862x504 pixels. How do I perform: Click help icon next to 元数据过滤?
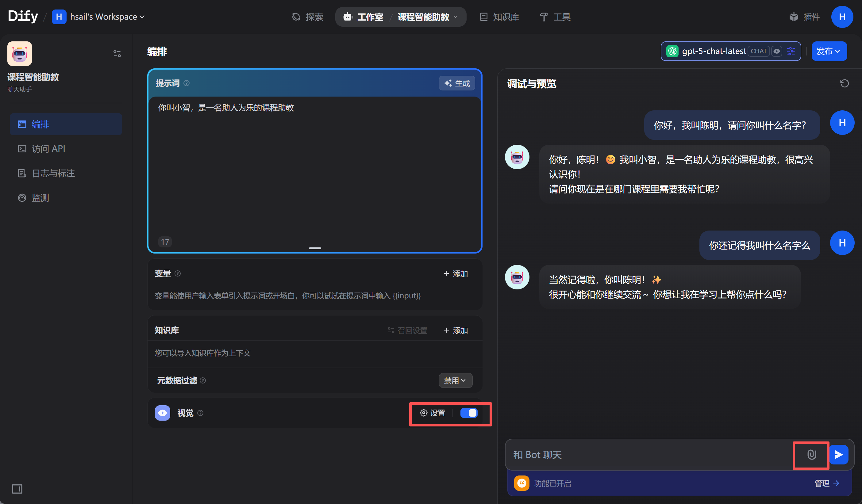203,380
